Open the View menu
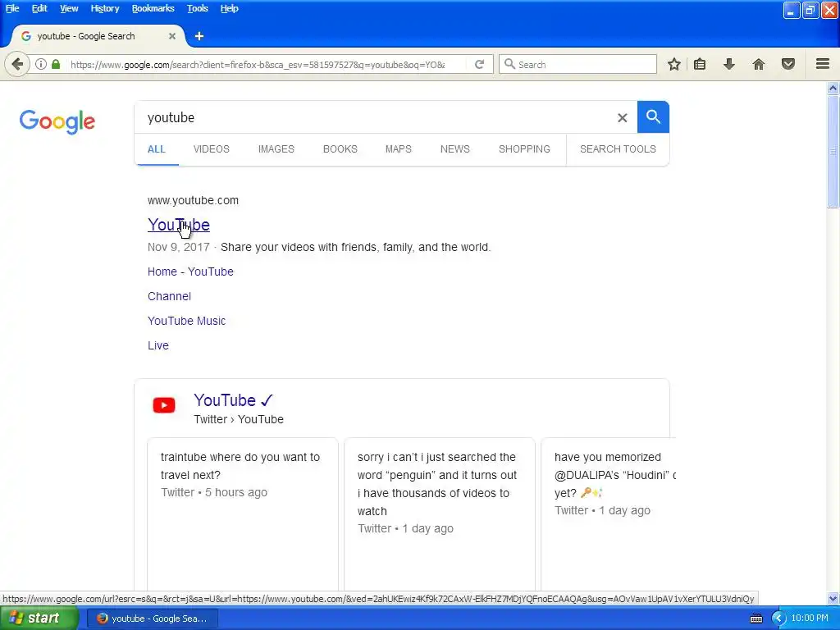This screenshot has width=840, height=630. coord(69,8)
